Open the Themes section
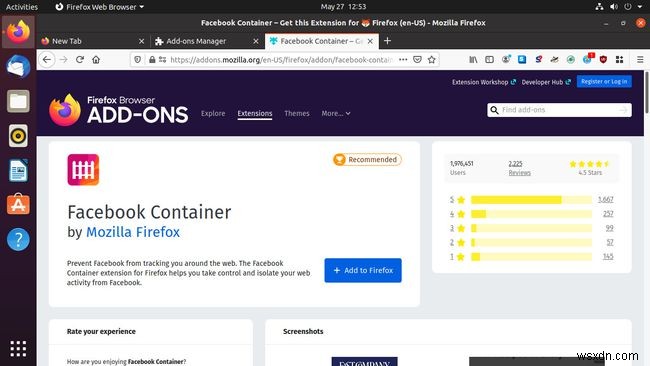This screenshot has width=650, height=366. (x=297, y=113)
